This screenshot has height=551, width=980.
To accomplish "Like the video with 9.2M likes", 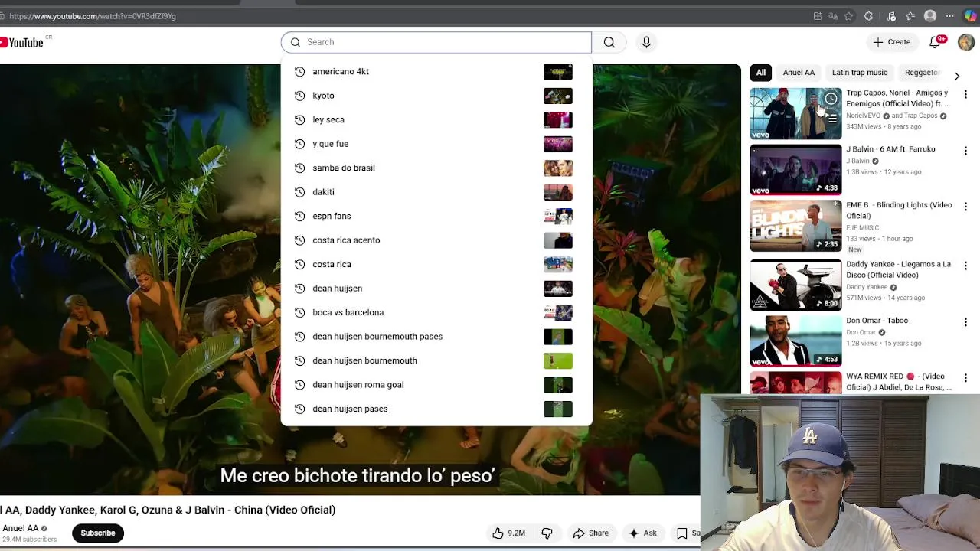I will click(x=509, y=533).
